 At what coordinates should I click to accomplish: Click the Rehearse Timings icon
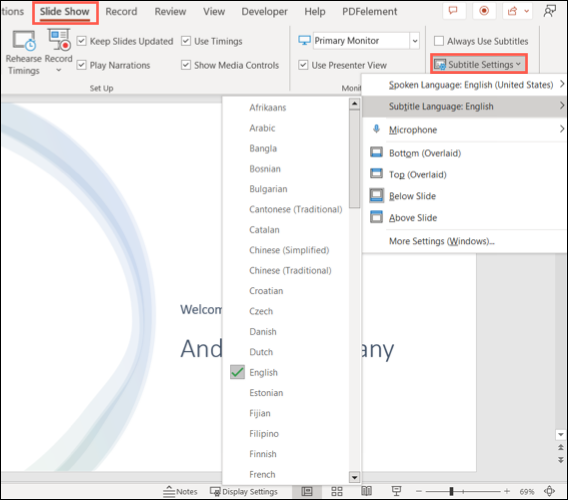point(24,41)
